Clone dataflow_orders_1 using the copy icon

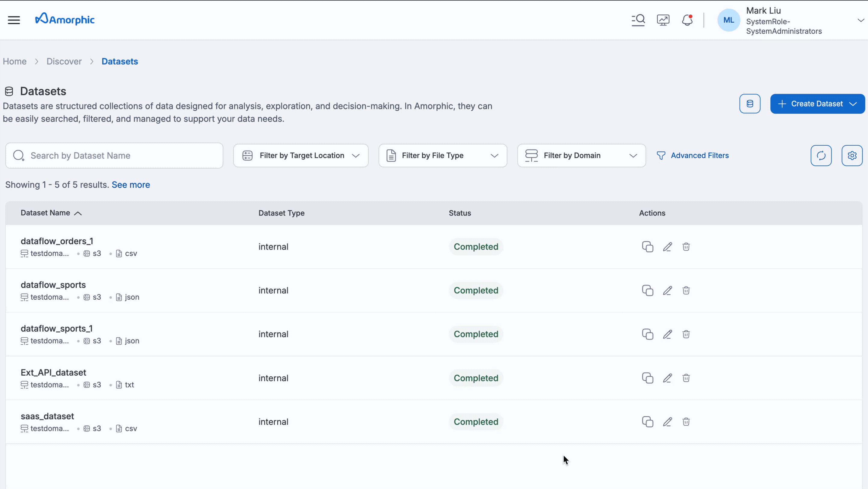coord(647,247)
